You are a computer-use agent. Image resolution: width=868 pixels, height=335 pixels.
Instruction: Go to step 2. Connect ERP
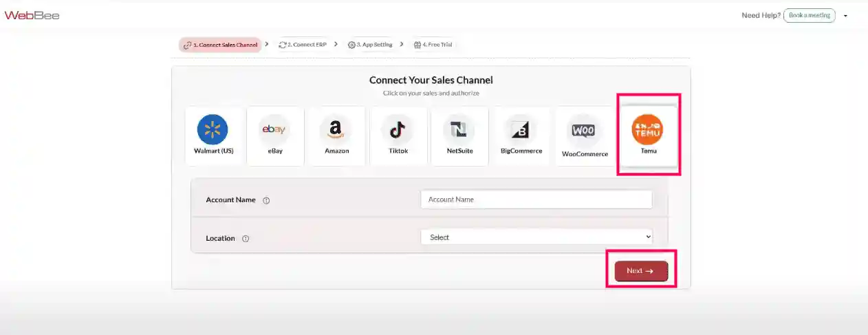tap(303, 45)
